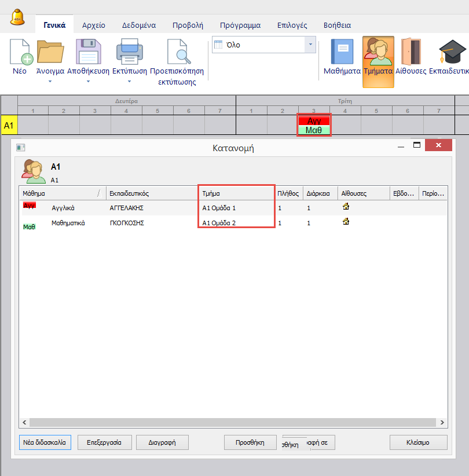This screenshot has height=476, width=469.
Task: Select the red Αγγ cell in the timetable
Action: pos(314,120)
